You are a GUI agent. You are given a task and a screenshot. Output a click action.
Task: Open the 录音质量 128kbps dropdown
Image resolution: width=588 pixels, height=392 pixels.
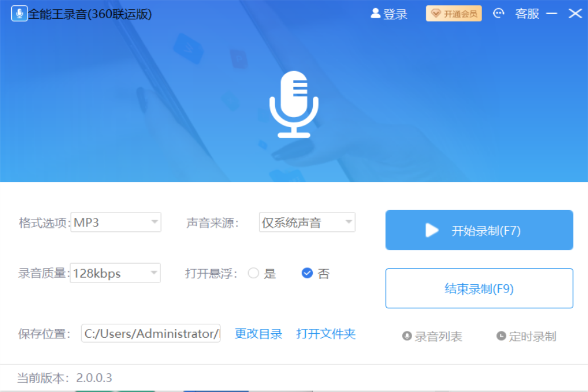coord(115,273)
